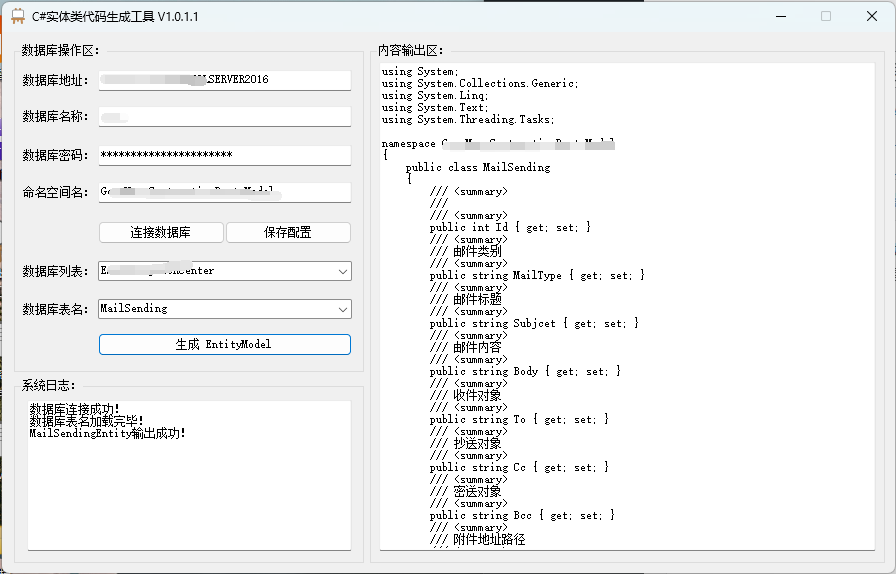This screenshot has height=574, width=896.
Task: Click the log line 数据库连接成功!
Action: click(x=75, y=409)
